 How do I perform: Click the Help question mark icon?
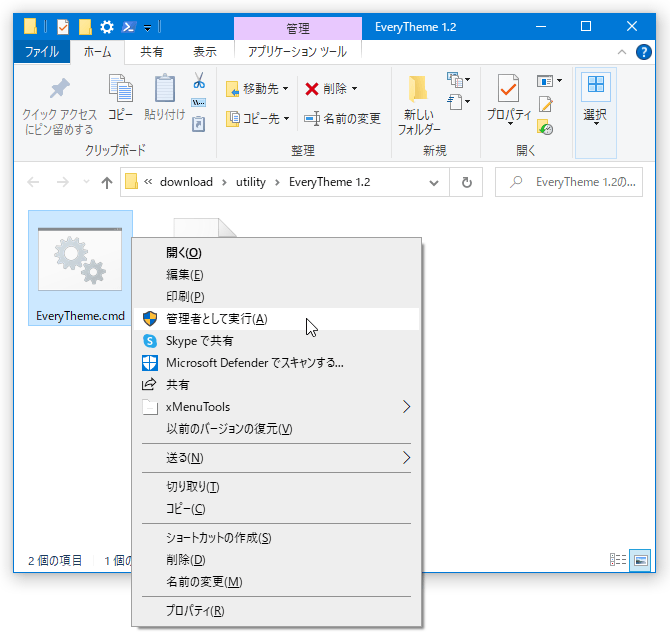point(644,52)
